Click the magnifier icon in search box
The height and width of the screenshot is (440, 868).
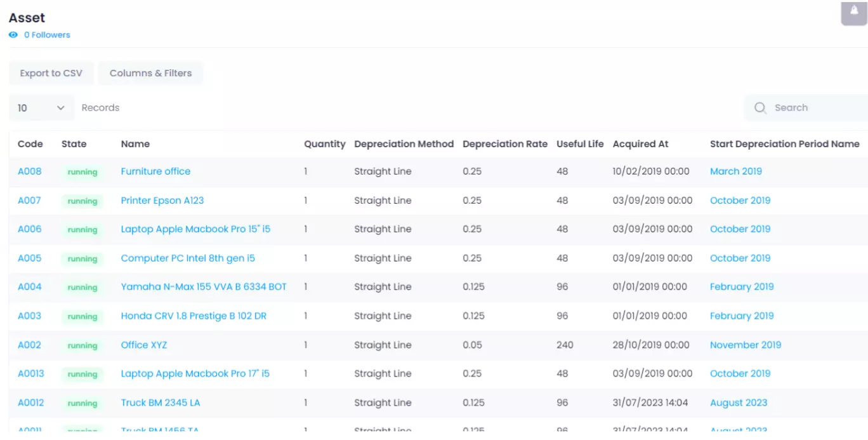760,108
